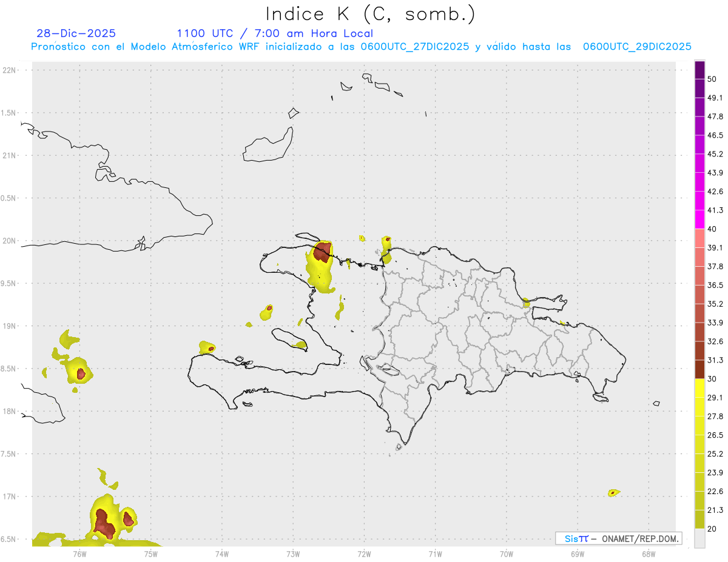728x562 pixels.
Task: Click the "18N" latitude axis label
Action: [x=9, y=412]
